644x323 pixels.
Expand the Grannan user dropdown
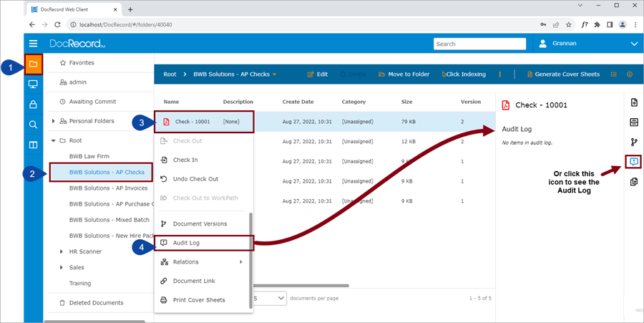[x=634, y=44]
